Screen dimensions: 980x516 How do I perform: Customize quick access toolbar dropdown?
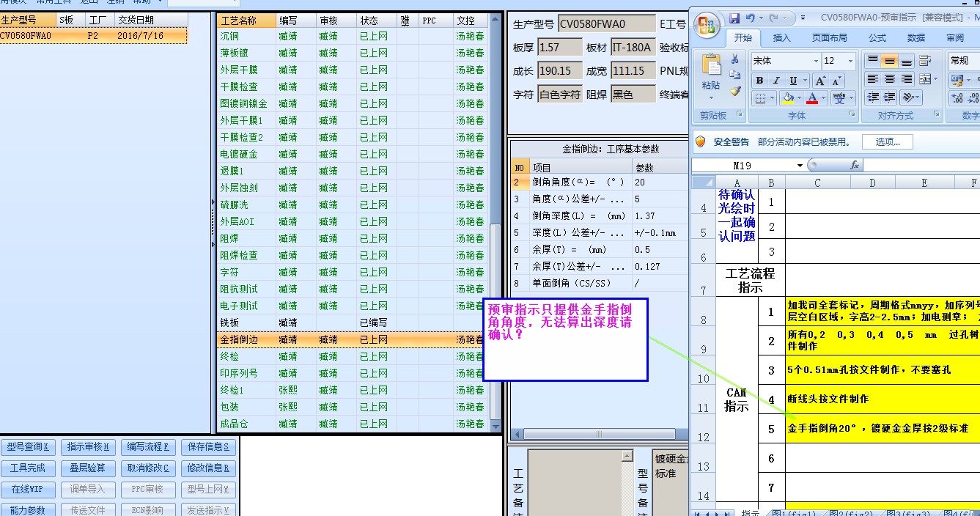click(x=803, y=17)
